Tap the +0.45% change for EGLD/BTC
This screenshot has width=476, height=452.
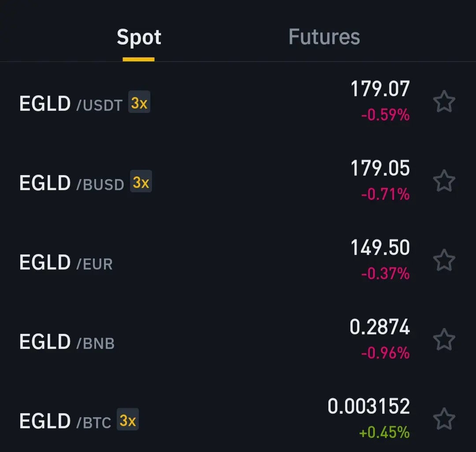384,432
